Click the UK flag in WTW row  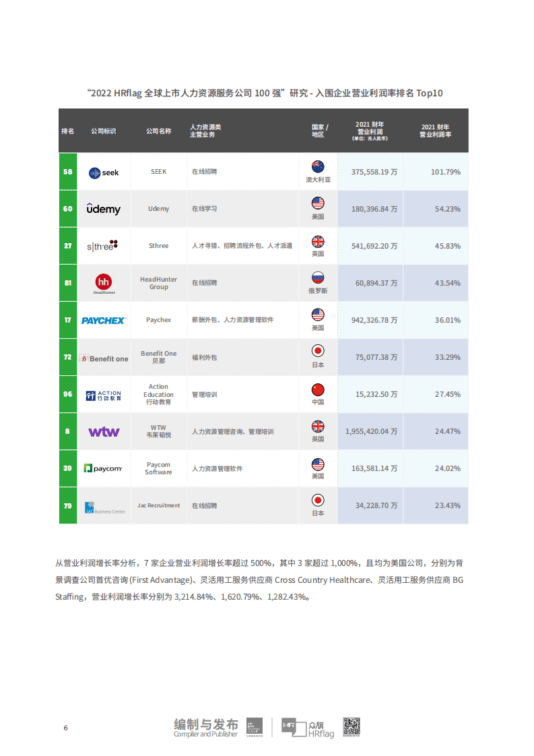318,427
